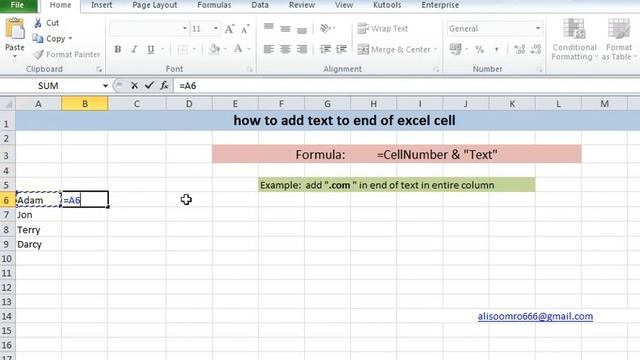Open Alignment group dialog launcher
The width and height of the screenshot is (640, 360).
tap(436, 69)
